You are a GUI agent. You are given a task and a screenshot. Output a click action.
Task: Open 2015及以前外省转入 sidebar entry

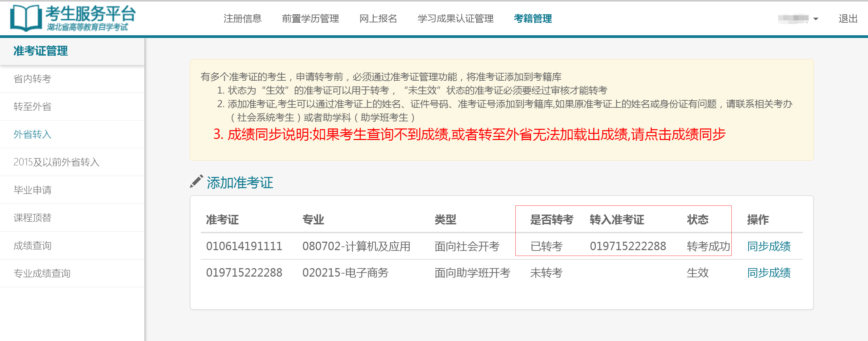tap(56, 162)
